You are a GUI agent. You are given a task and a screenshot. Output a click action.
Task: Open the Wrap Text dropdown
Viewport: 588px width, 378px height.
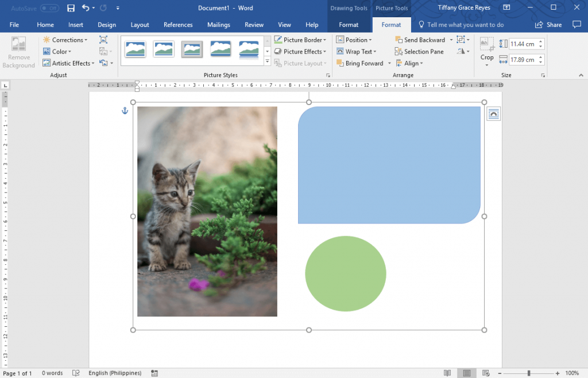click(357, 51)
